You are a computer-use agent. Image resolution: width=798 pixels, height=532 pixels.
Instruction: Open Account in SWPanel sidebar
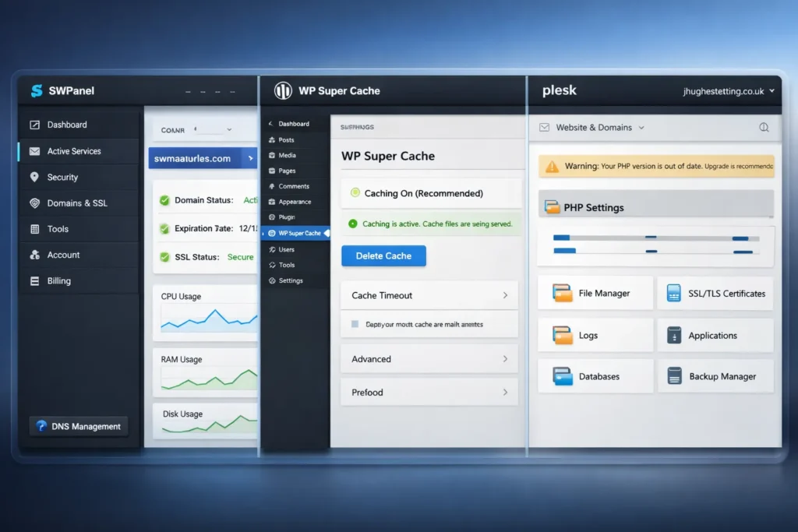click(79, 255)
